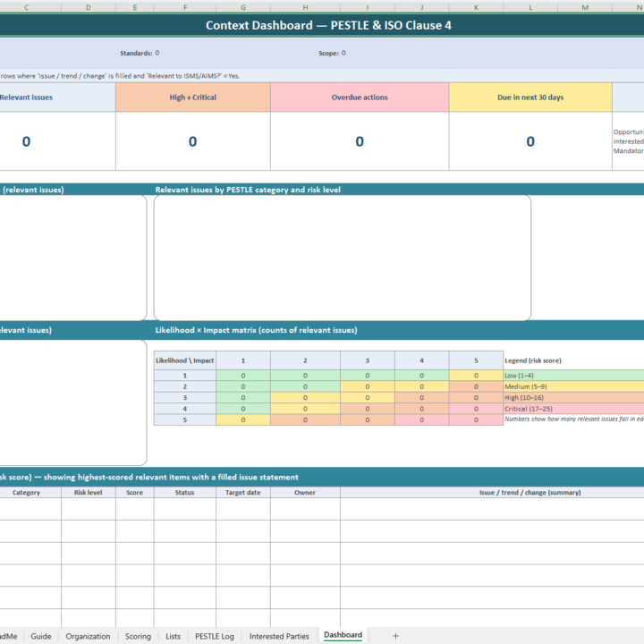Select column D header
This screenshot has height=644, width=644.
89,7
